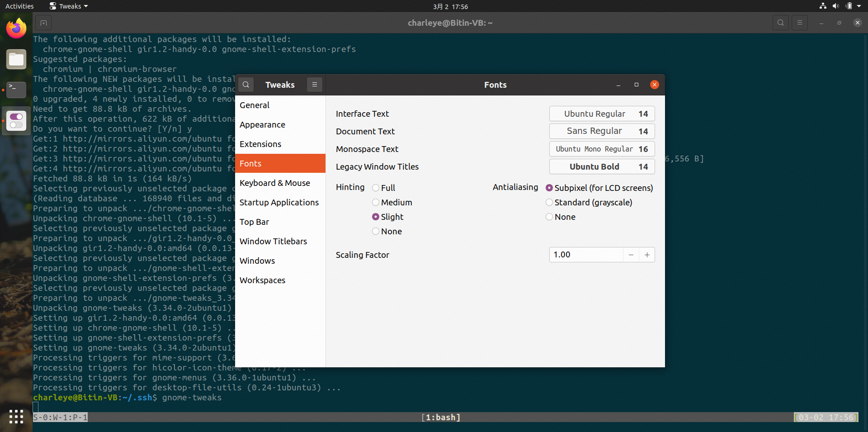Open the Tweaks hamburger menu

[x=315, y=85]
